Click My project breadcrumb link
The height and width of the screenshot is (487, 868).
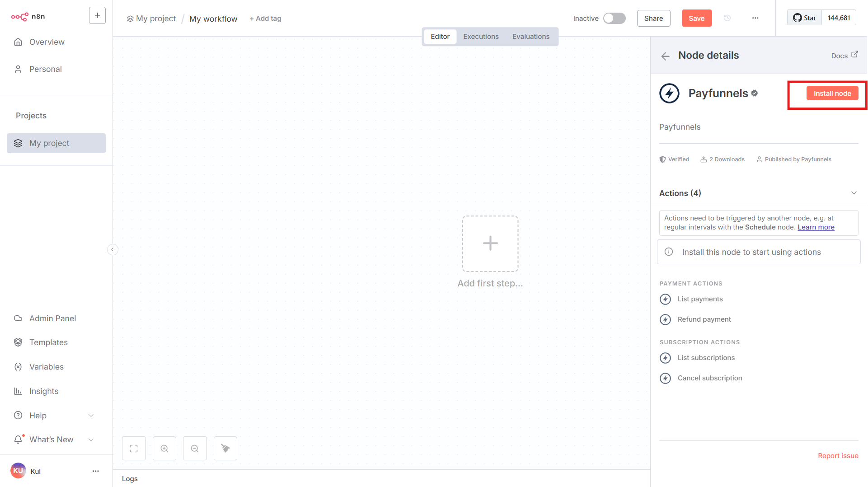tap(151, 19)
